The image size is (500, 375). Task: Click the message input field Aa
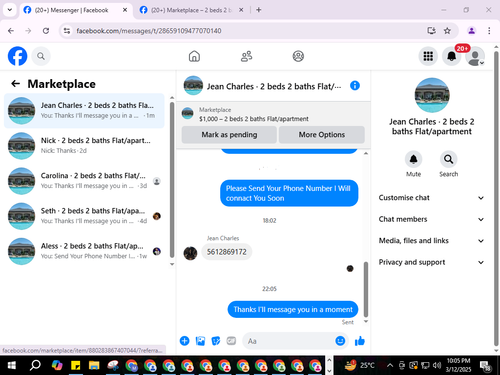(288, 341)
